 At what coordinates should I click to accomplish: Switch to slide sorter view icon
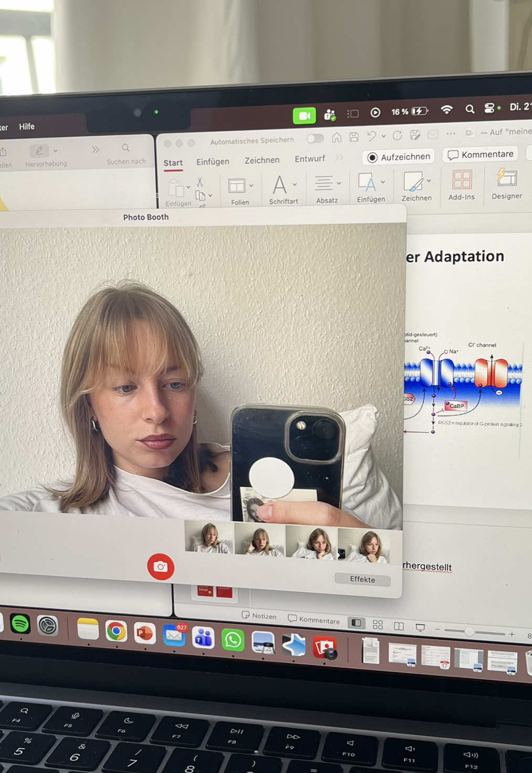(378, 624)
